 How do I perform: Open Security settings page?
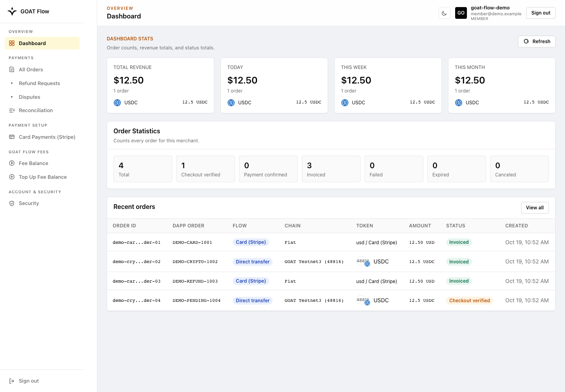42,203
